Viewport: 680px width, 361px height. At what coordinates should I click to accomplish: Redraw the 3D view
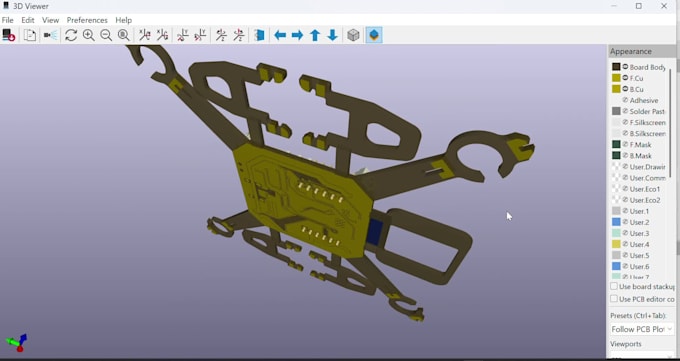coord(71,35)
